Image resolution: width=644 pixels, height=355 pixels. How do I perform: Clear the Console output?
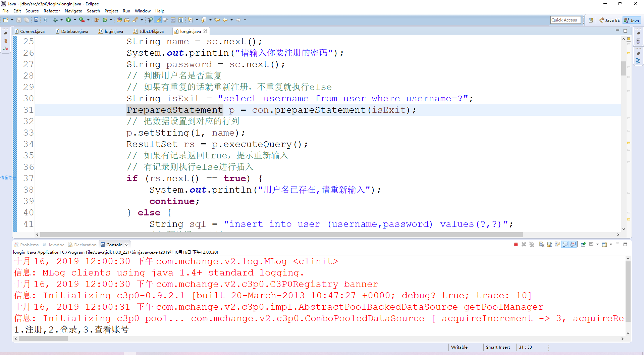click(542, 245)
